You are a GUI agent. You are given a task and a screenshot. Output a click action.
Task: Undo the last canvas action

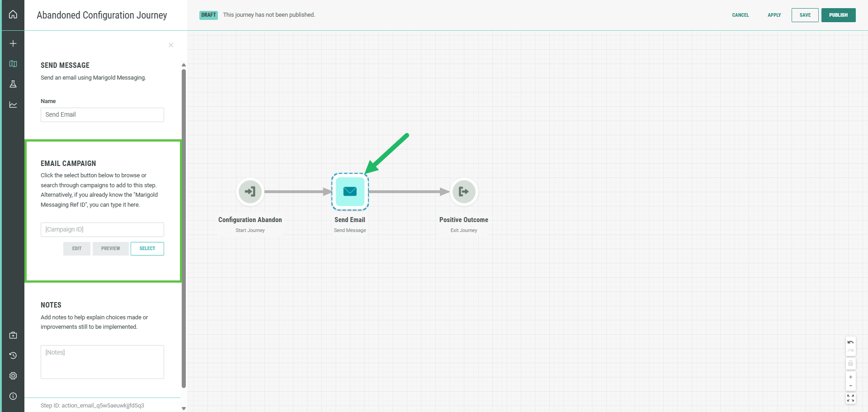[850, 342]
